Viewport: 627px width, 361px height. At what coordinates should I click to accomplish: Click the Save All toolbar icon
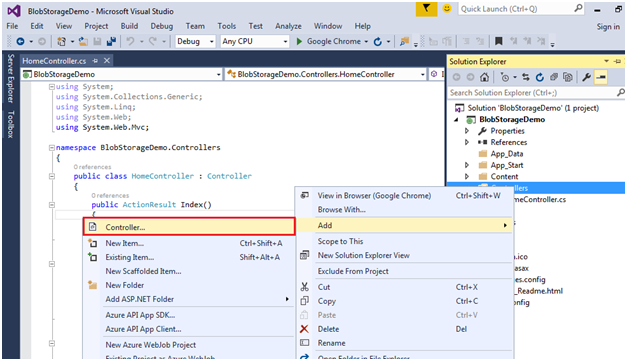[111, 41]
